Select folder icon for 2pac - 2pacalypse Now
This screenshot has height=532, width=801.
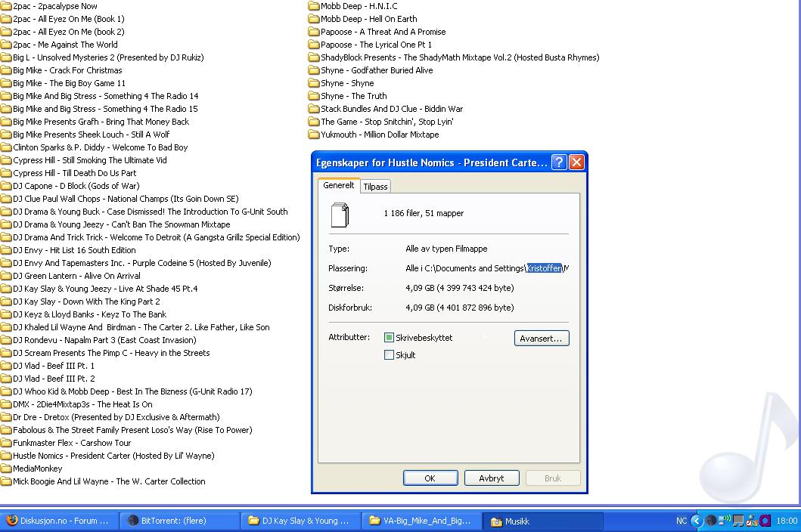pos(6,6)
